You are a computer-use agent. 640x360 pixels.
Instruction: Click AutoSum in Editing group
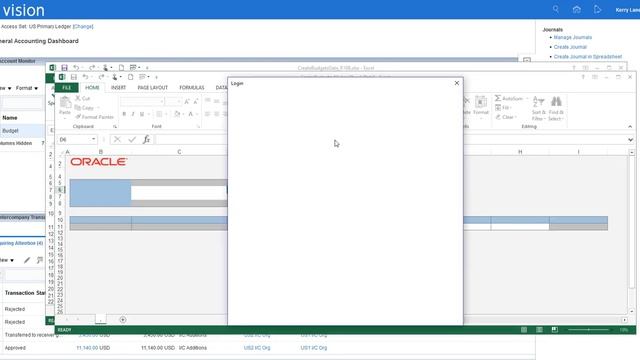click(509, 98)
